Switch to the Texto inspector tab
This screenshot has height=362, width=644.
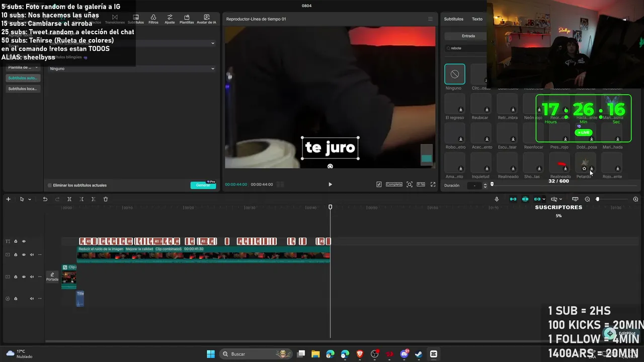point(477,19)
